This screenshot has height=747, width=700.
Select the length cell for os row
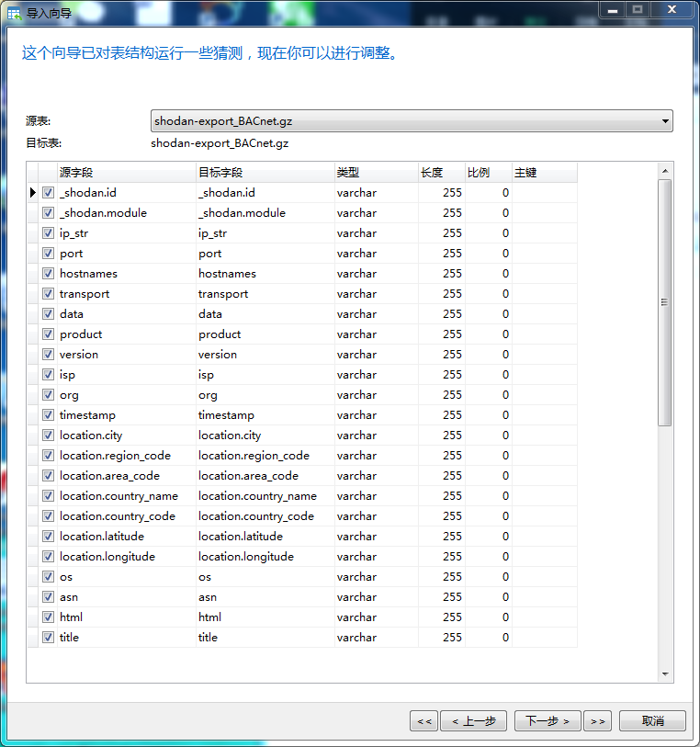tap(442, 576)
